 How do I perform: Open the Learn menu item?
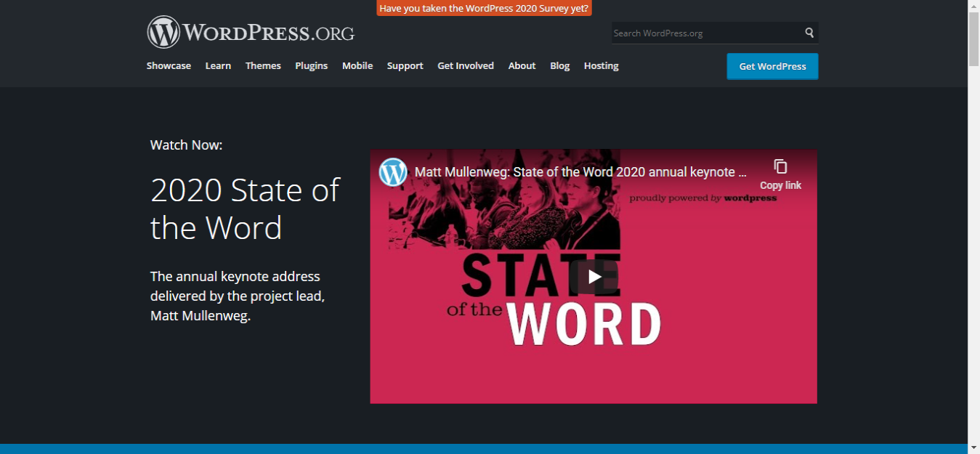(218, 65)
